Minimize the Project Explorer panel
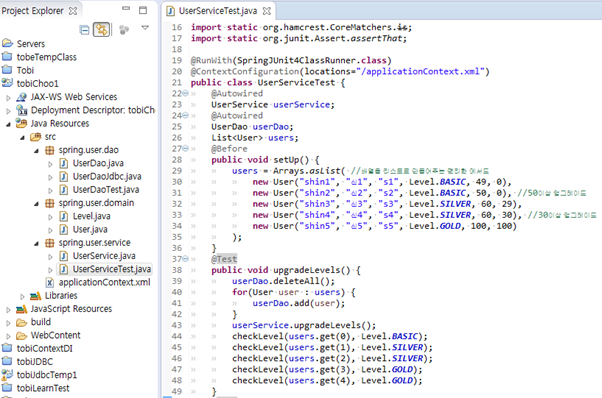Screen dimensions: 602x398 (x=126, y=8)
